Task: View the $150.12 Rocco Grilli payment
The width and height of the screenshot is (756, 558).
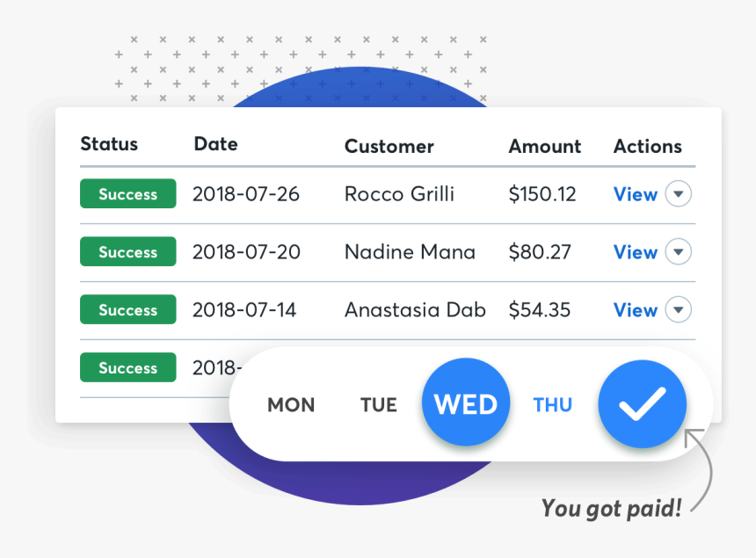Action: (x=636, y=194)
